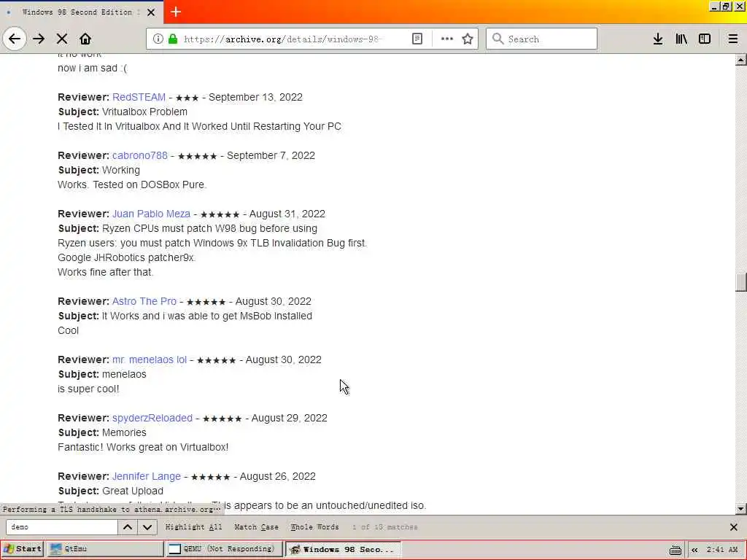Image resolution: width=747 pixels, height=560 pixels.
Task: Click into the Firefox Search box
Action: (x=542, y=39)
